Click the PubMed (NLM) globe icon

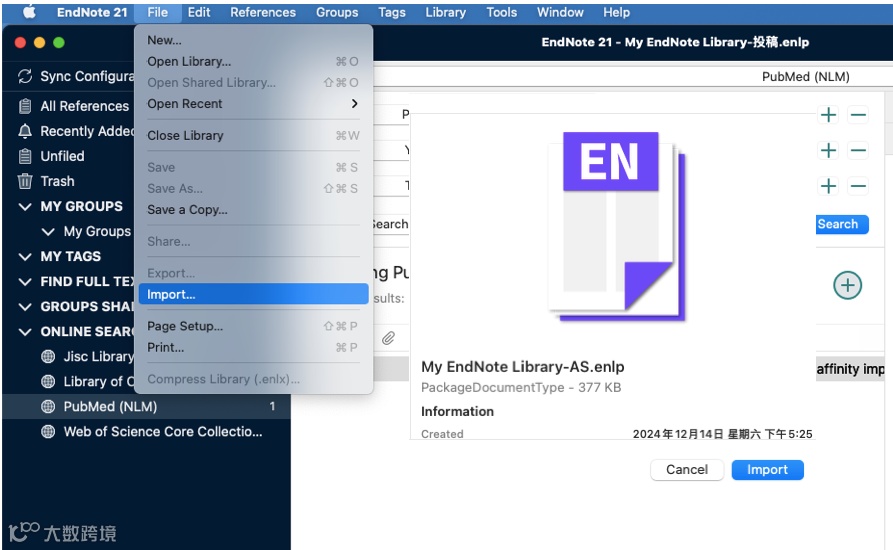pos(48,407)
